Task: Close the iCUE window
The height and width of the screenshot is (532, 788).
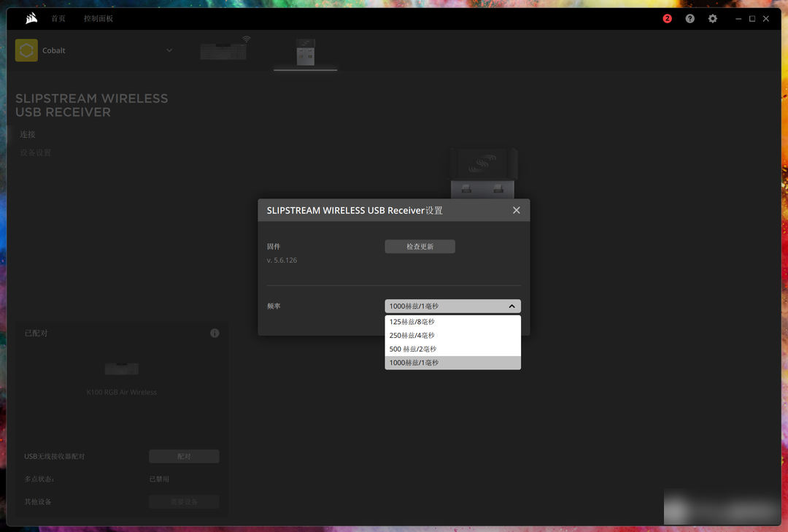Action: point(766,18)
